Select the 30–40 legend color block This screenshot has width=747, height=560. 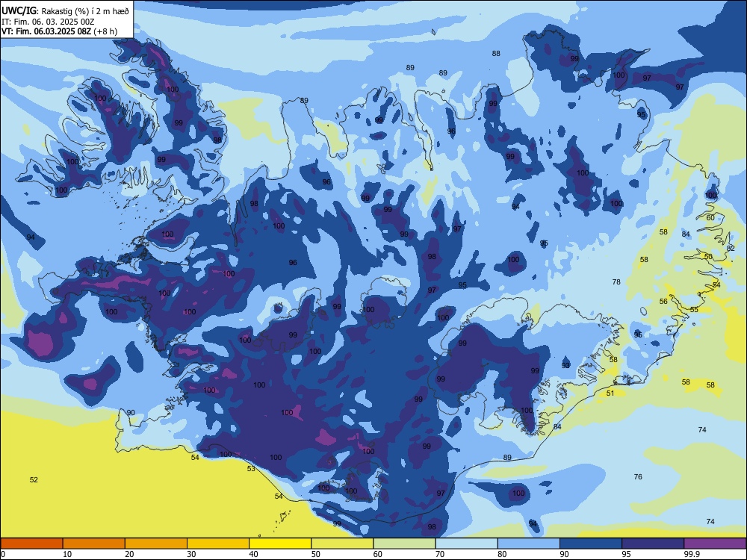pyautogui.click(x=218, y=544)
